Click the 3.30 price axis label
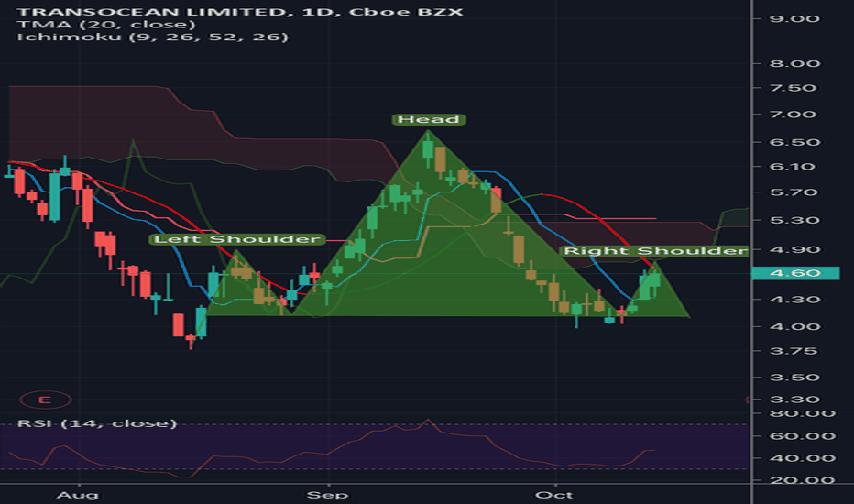This screenshot has height=504, width=854. (x=794, y=400)
